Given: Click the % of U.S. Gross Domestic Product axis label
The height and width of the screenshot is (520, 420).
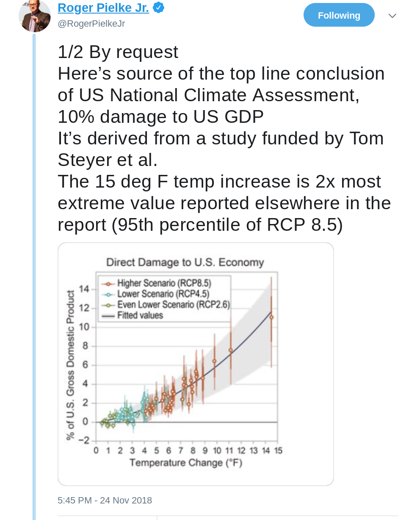Looking at the screenshot, I should pos(70,365).
